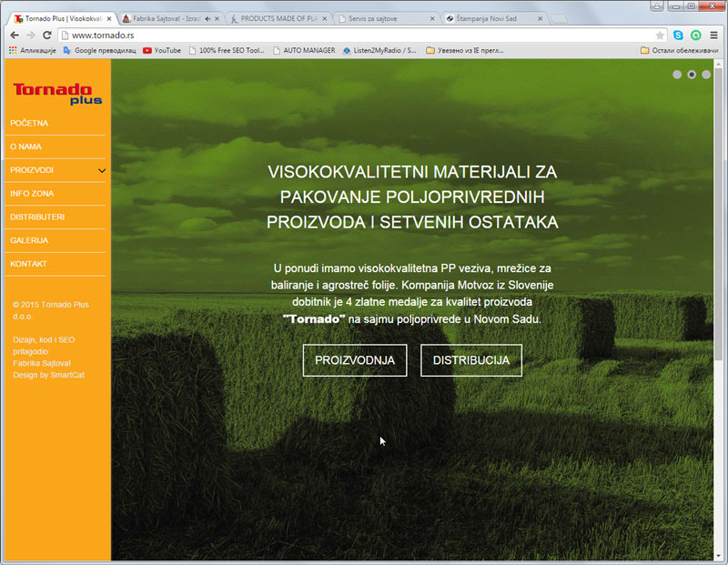Click the address bar showing www.tornado.rs
The height and width of the screenshot is (565, 728).
coord(355,35)
